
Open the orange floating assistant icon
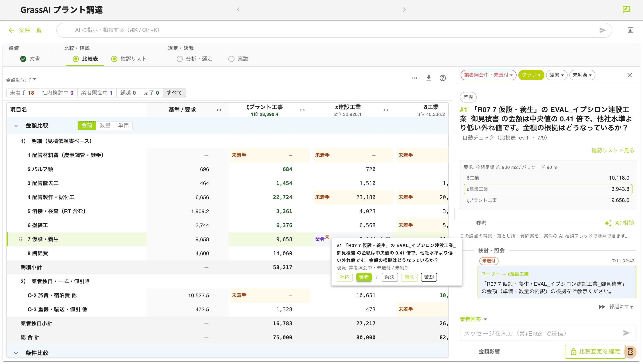[630, 352]
